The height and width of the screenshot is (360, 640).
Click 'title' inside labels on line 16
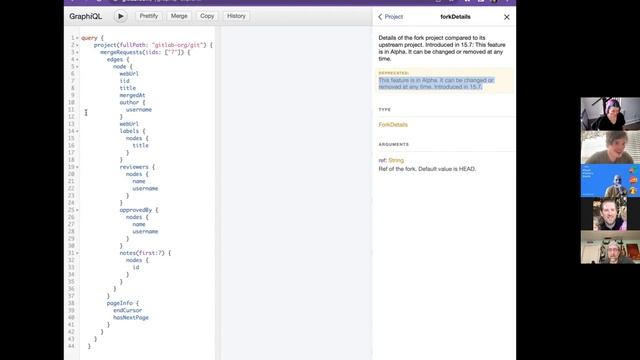coord(140,145)
